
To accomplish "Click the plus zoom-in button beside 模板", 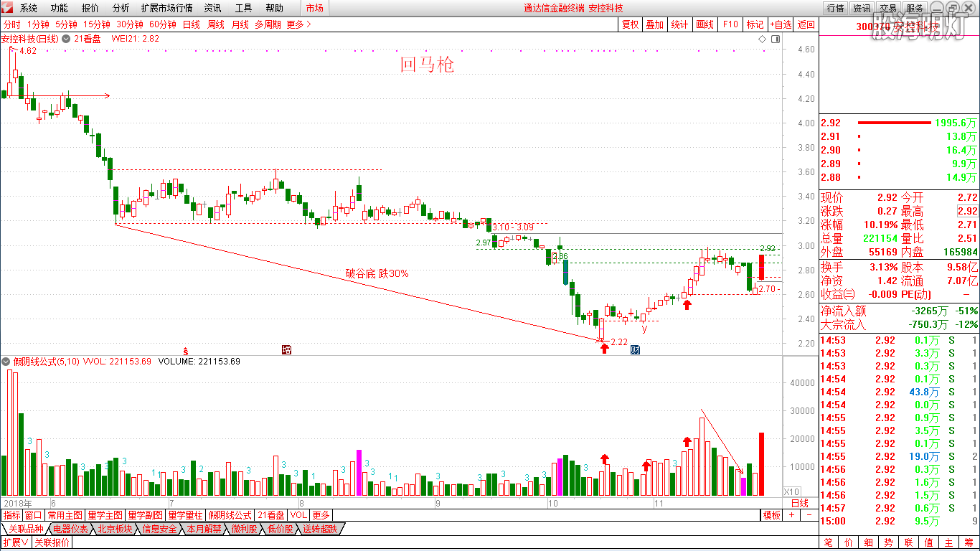I will coord(792,515).
